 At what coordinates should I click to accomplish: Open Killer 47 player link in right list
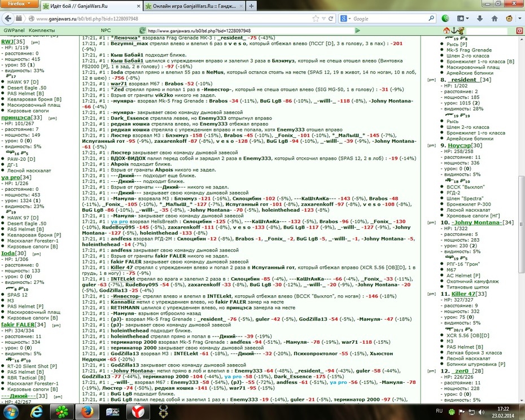pyautogui.click(x=463, y=294)
